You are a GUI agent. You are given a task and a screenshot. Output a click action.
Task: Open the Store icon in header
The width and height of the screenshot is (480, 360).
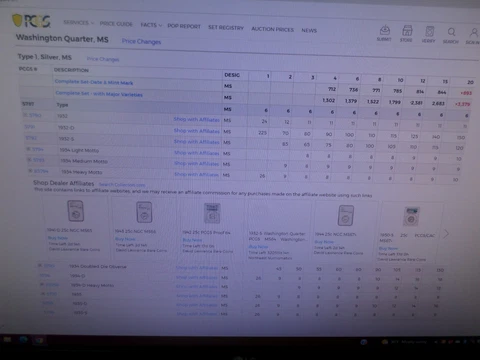point(407,31)
